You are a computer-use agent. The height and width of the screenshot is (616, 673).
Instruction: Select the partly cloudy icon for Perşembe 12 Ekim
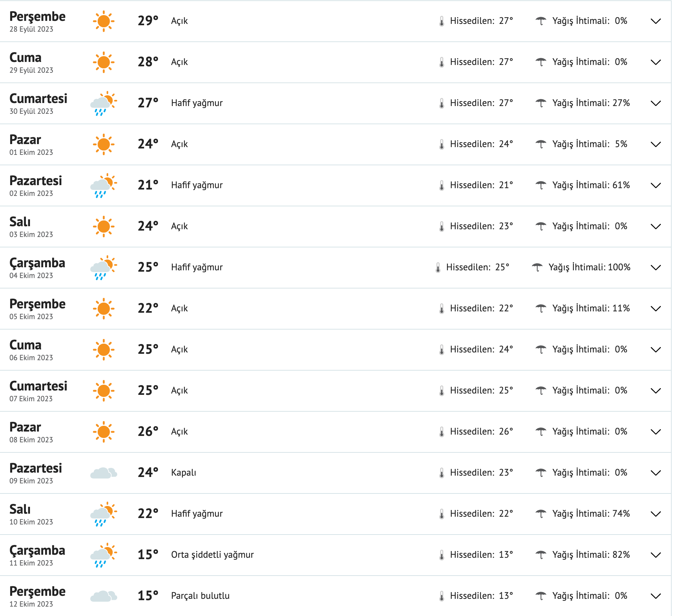[103, 595]
